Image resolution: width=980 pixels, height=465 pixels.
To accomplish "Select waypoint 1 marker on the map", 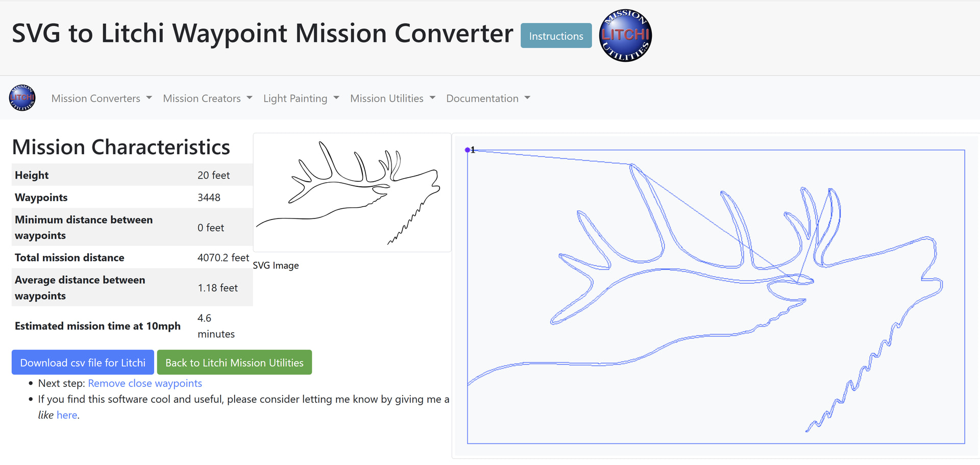I will [x=468, y=150].
